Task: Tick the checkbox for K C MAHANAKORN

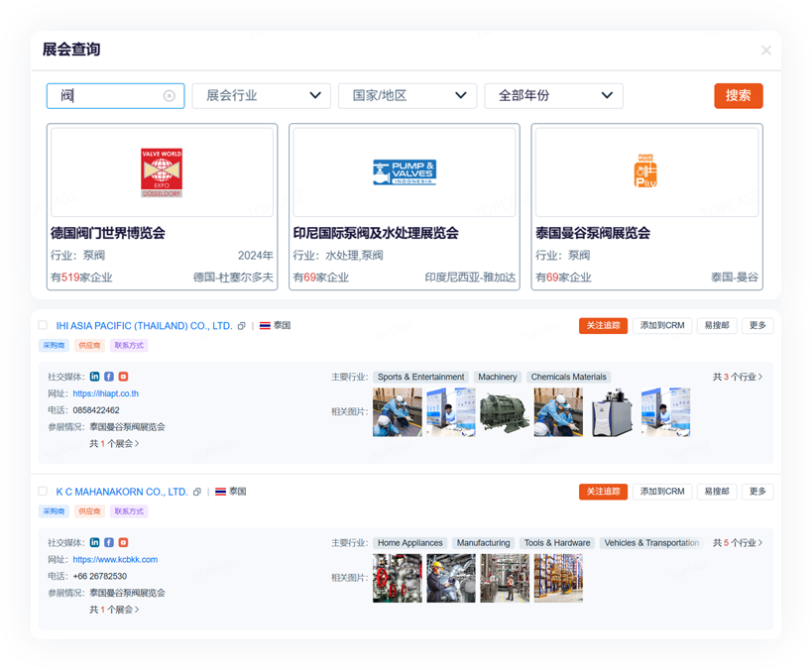Action: pos(43,492)
